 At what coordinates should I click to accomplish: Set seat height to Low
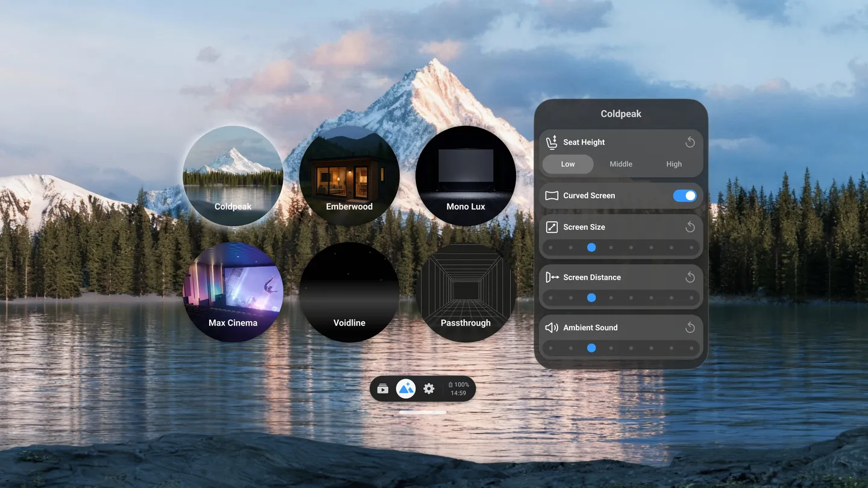[568, 164]
